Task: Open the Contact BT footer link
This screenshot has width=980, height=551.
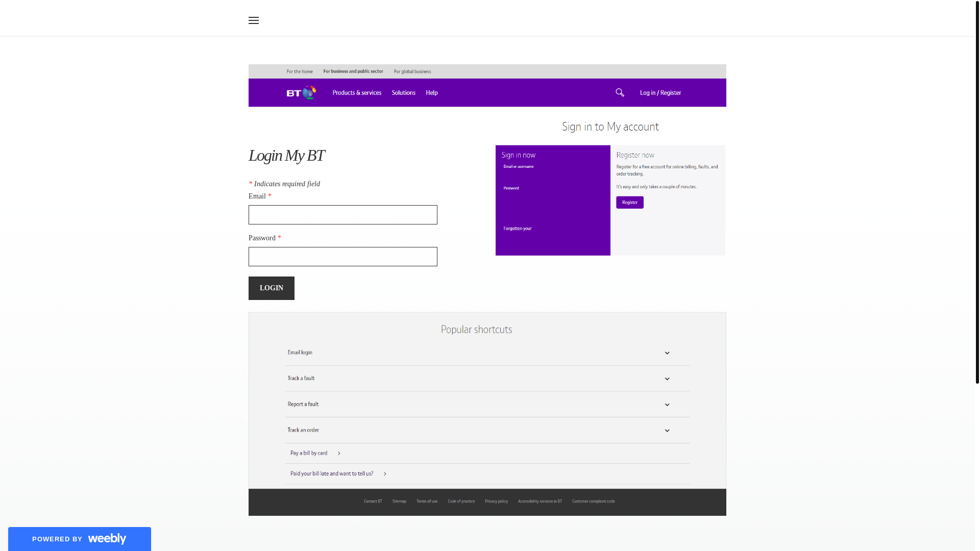Action: pyautogui.click(x=373, y=502)
